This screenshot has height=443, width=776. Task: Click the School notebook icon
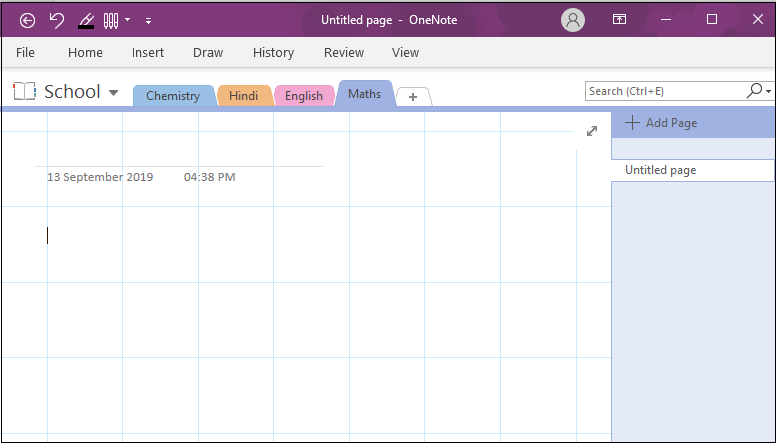[24, 91]
